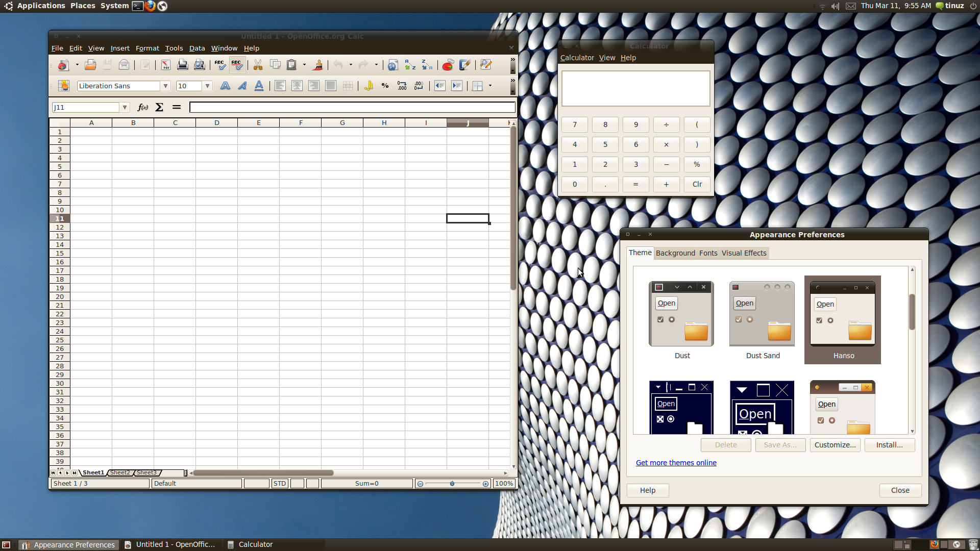This screenshot has width=980, height=551.
Task: Expand the Name Box dropdown next to J11
Action: (x=125, y=107)
